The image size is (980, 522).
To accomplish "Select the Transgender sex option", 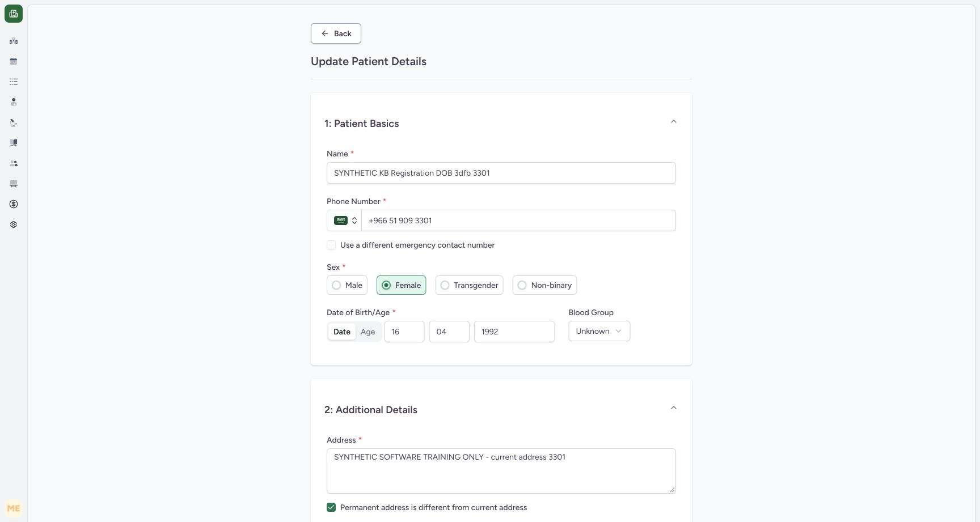I will coord(469,285).
